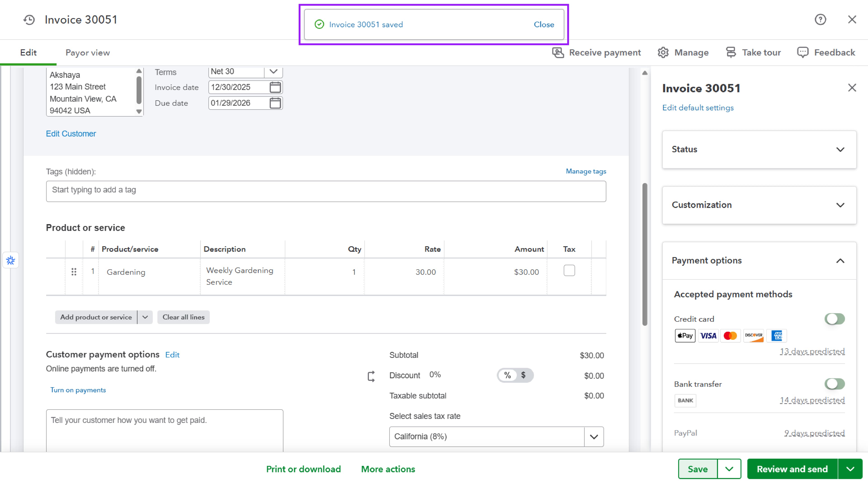This screenshot has height=488, width=868.
Task: Click the Gardening row drag handle
Action: pyautogui.click(x=74, y=272)
